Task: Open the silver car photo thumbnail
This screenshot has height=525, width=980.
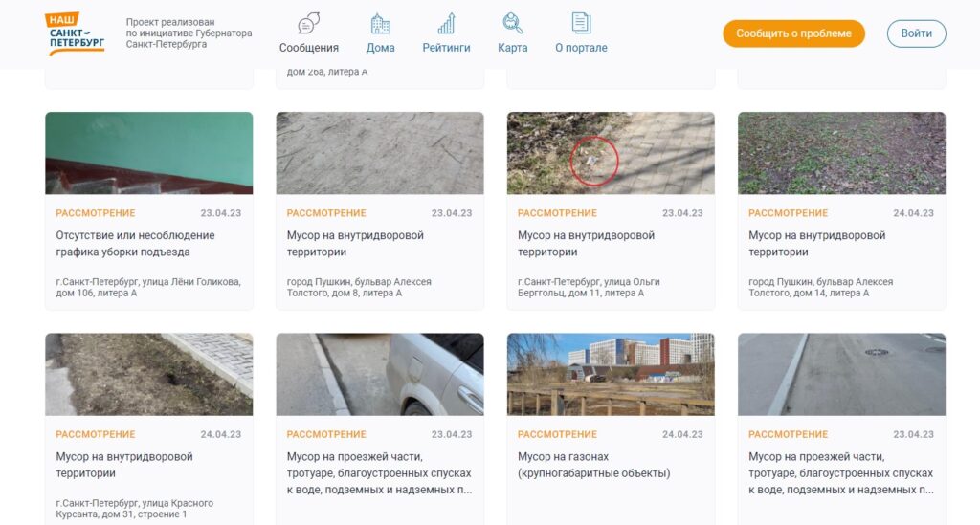Action: 380,374
